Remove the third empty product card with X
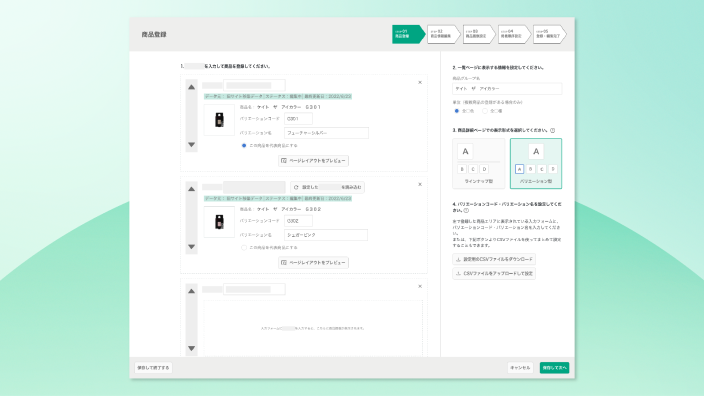Screen dimensions: 704x396 tap(420, 286)
